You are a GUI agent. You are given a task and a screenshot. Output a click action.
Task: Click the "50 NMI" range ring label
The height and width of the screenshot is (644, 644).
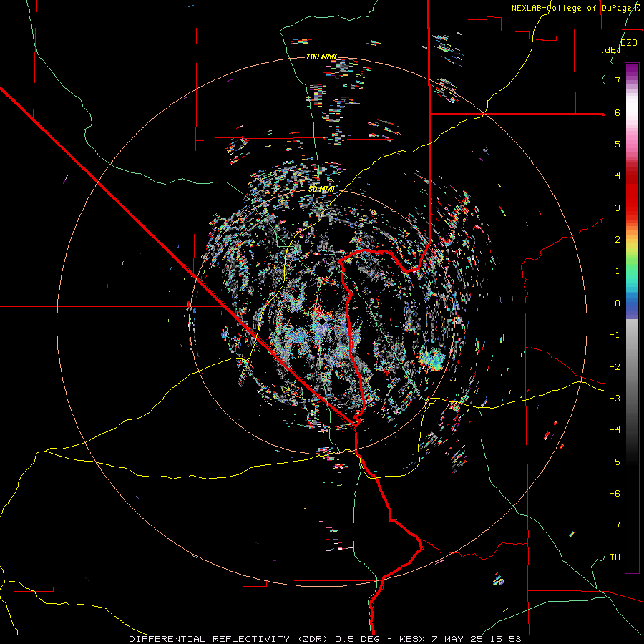(321, 190)
